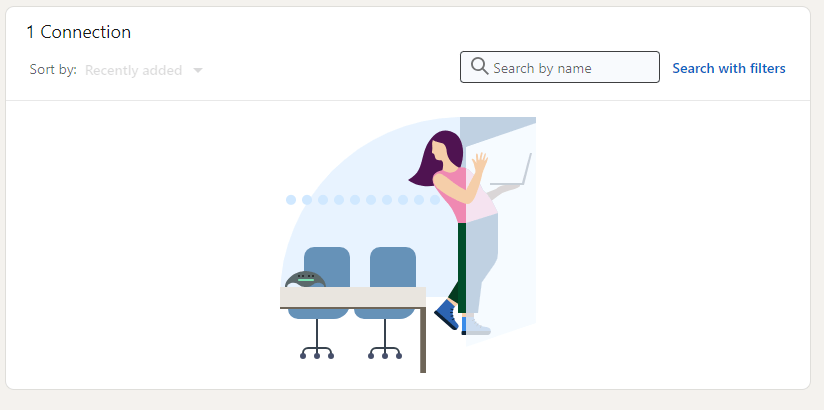Expand the sort caret arrow
824x410 pixels.
click(x=198, y=70)
